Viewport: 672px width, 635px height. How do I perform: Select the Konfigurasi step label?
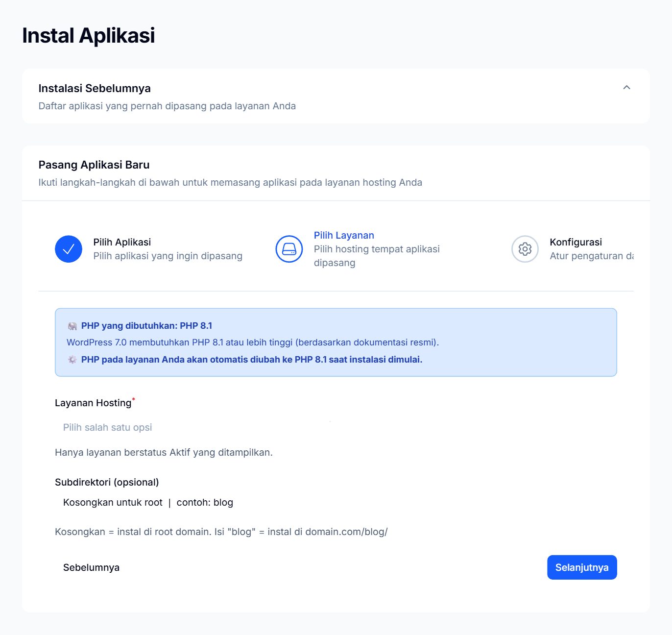[x=576, y=242]
